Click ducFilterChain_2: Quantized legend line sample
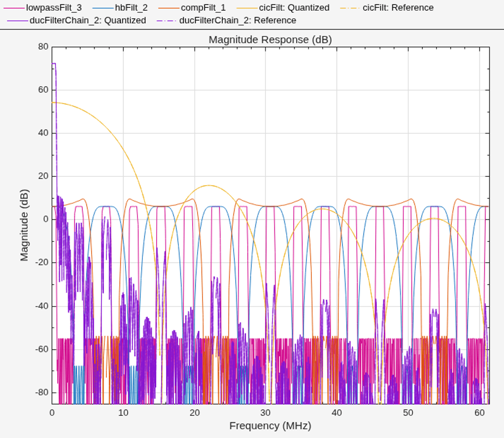This screenshot has width=504, height=438. point(17,21)
